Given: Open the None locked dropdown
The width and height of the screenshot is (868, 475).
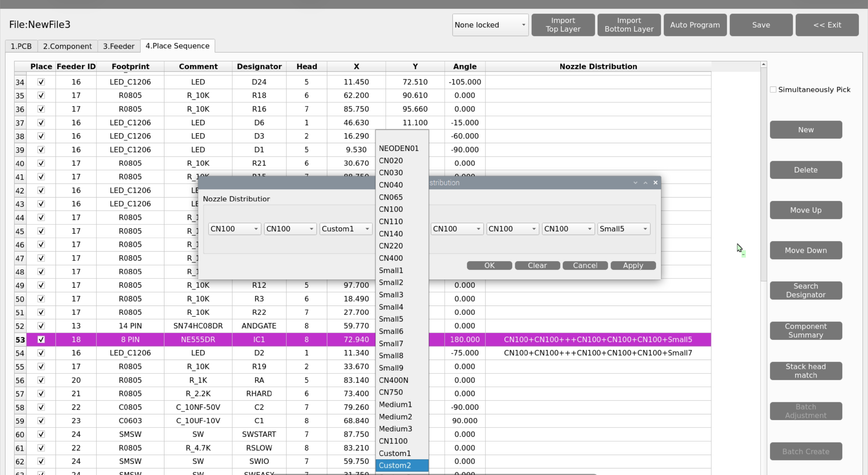Looking at the screenshot, I should (490, 25).
